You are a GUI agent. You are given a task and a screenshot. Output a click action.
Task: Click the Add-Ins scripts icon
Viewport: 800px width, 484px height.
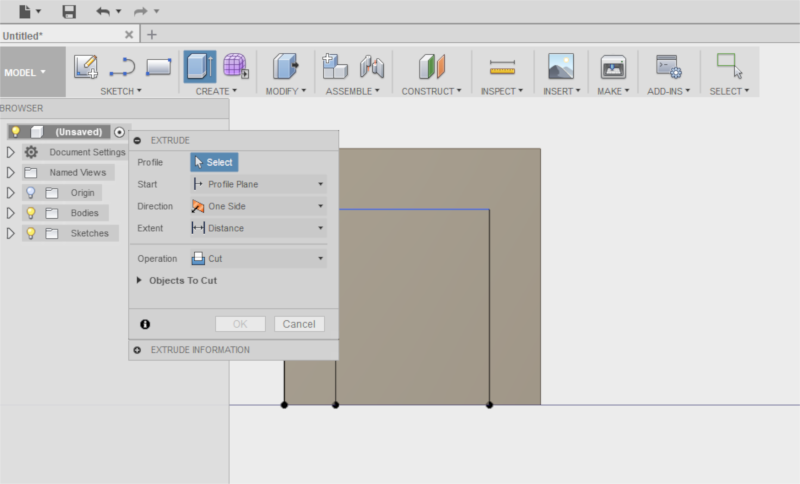668,66
